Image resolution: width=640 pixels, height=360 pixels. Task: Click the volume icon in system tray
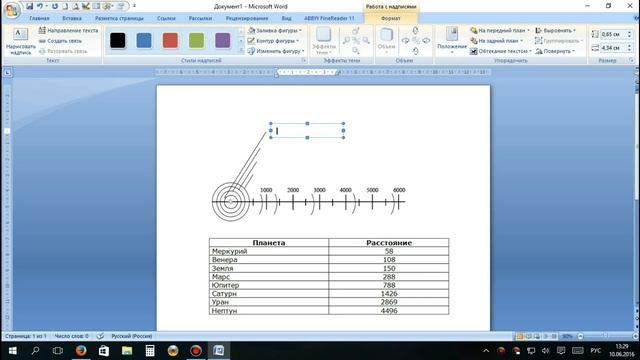tap(546, 351)
